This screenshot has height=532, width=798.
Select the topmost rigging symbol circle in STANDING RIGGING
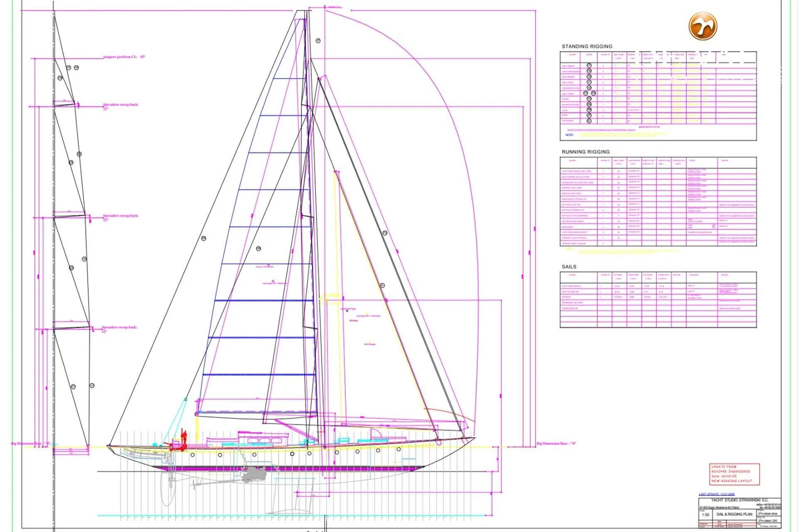coord(589,65)
